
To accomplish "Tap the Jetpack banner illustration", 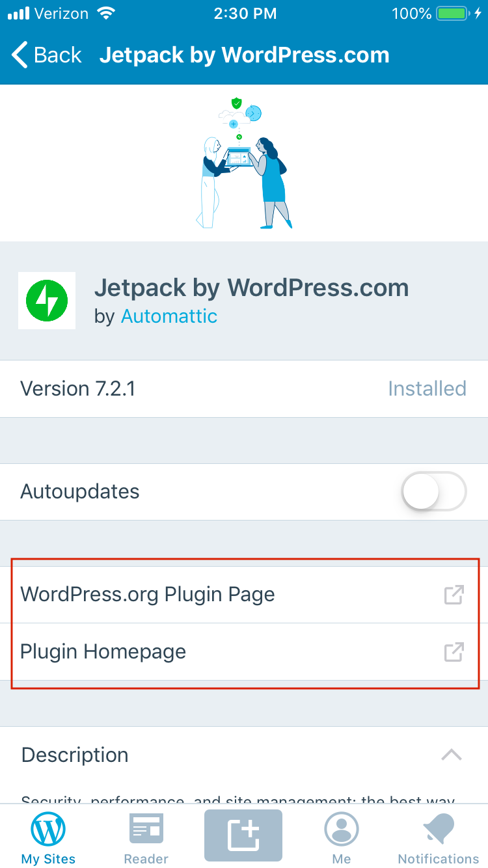I will coord(244,163).
